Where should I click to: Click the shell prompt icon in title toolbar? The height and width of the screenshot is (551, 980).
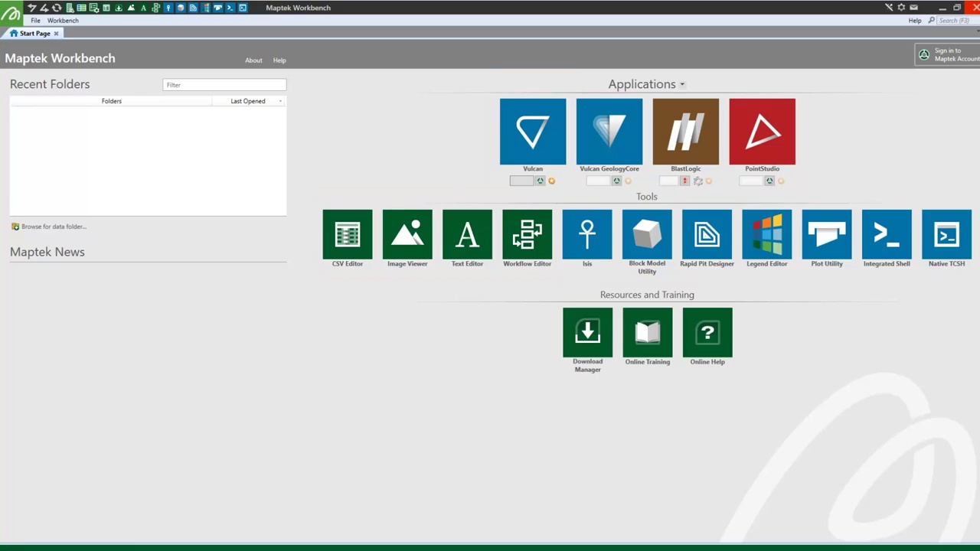[x=230, y=8]
